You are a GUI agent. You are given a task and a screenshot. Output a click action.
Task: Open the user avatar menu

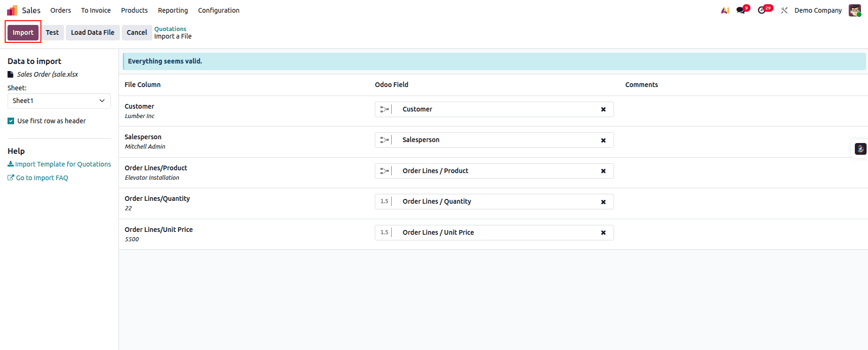point(855,10)
